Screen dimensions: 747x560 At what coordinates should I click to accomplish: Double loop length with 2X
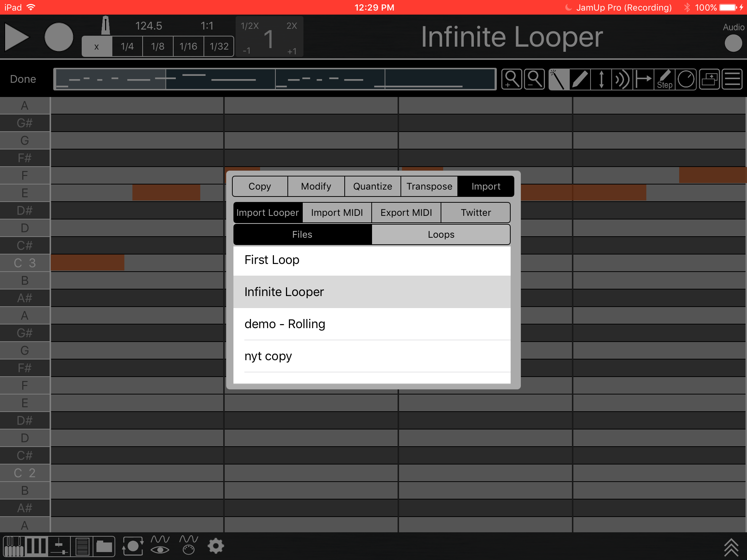[292, 26]
